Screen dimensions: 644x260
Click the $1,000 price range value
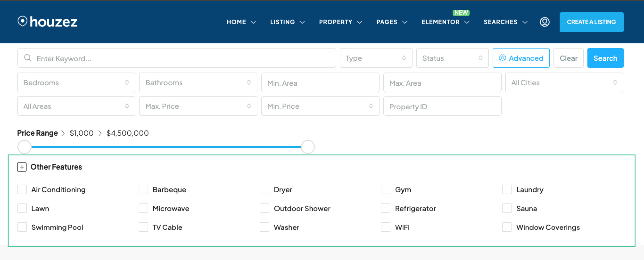82,133
